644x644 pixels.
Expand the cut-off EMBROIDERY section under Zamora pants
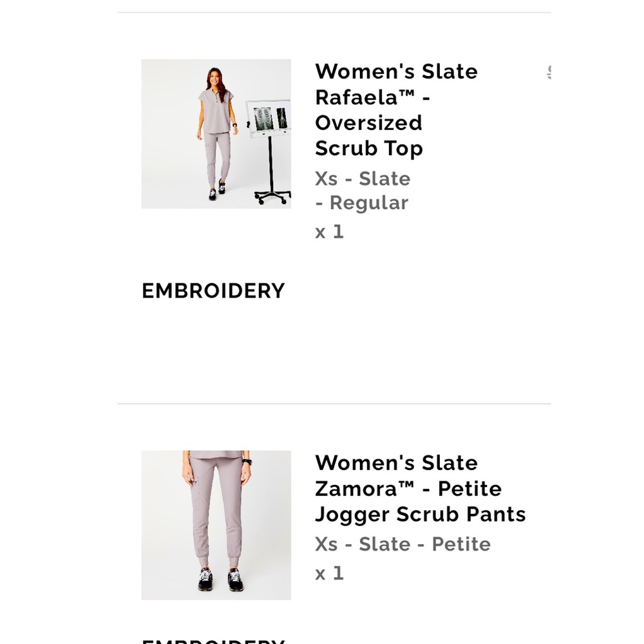point(213,641)
